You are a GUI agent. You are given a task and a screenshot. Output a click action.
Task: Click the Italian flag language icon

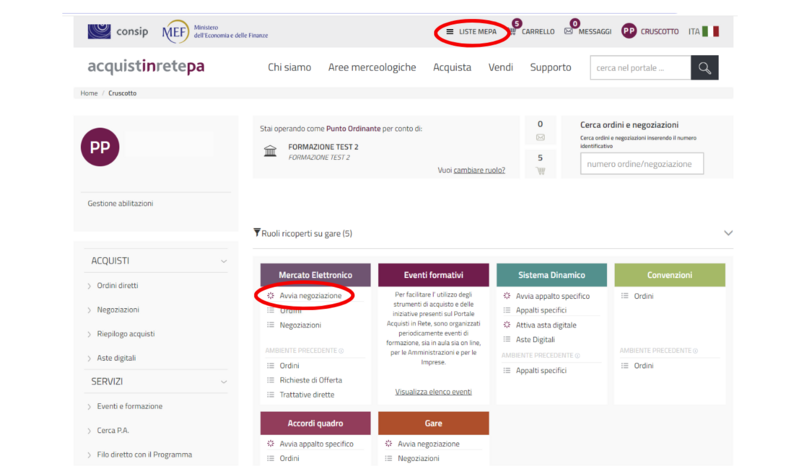(x=711, y=32)
